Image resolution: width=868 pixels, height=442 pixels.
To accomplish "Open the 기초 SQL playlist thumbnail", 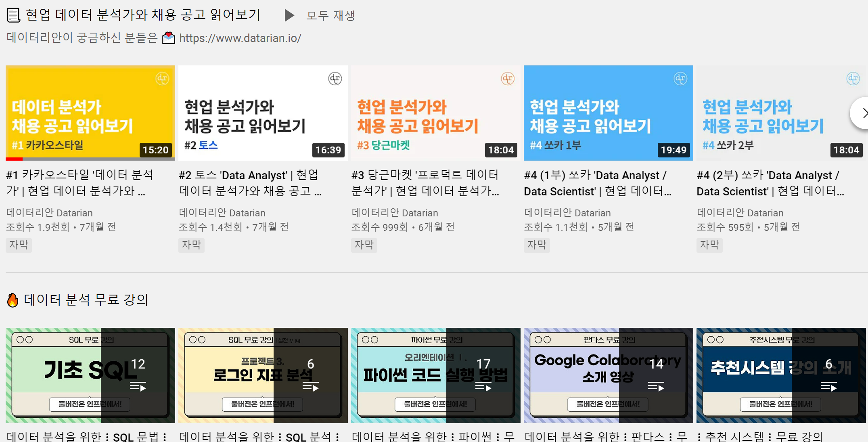I will 90,375.
